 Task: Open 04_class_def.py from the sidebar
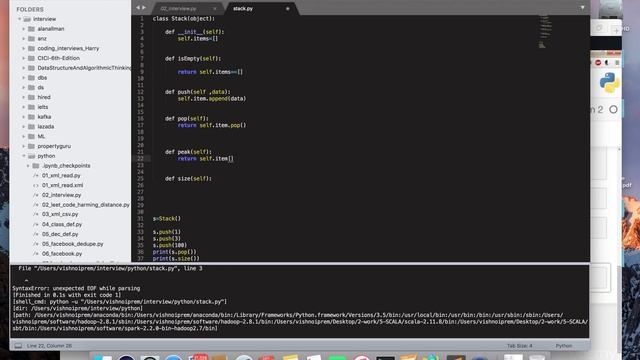62,224
